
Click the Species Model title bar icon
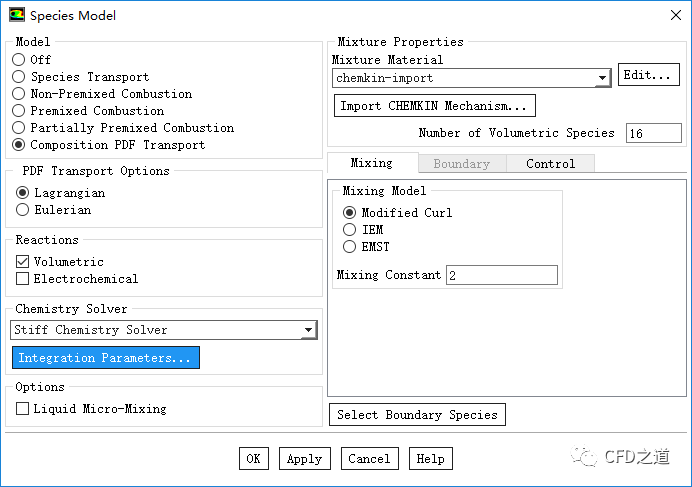tap(17, 15)
